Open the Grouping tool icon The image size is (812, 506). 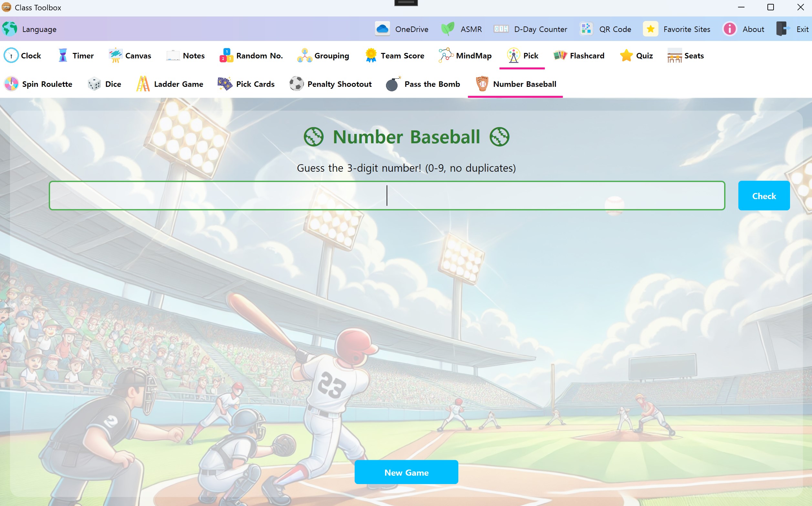click(305, 56)
